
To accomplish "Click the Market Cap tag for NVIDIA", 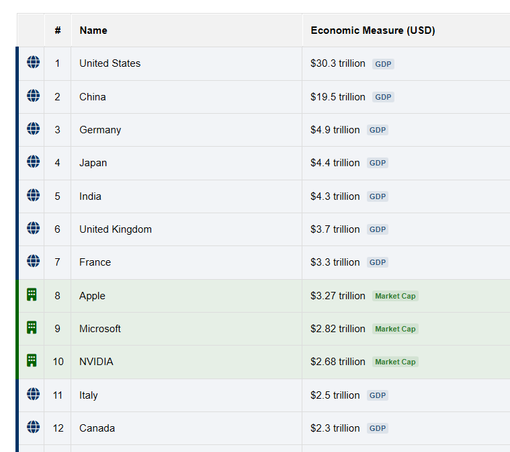I will (x=395, y=362).
